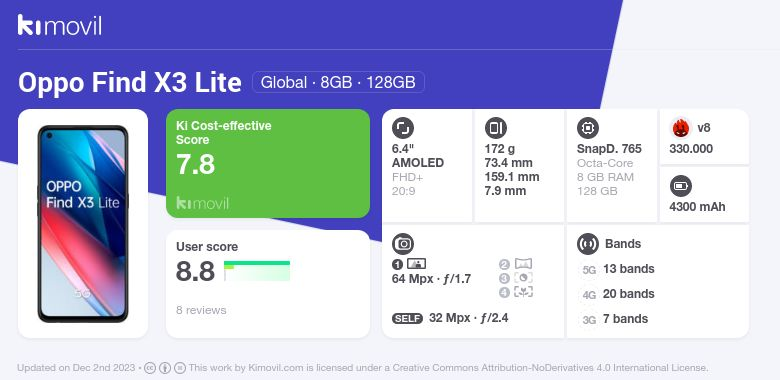Click the processor chip icon above SnapD. 765
Screen dimensions: 780x380
[x=587, y=128]
